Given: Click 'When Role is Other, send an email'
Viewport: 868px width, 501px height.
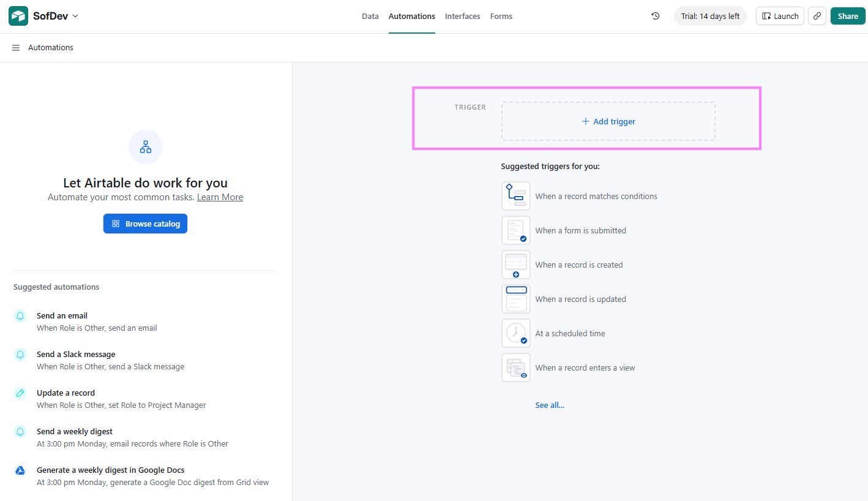Looking at the screenshot, I should coord(97,328).
